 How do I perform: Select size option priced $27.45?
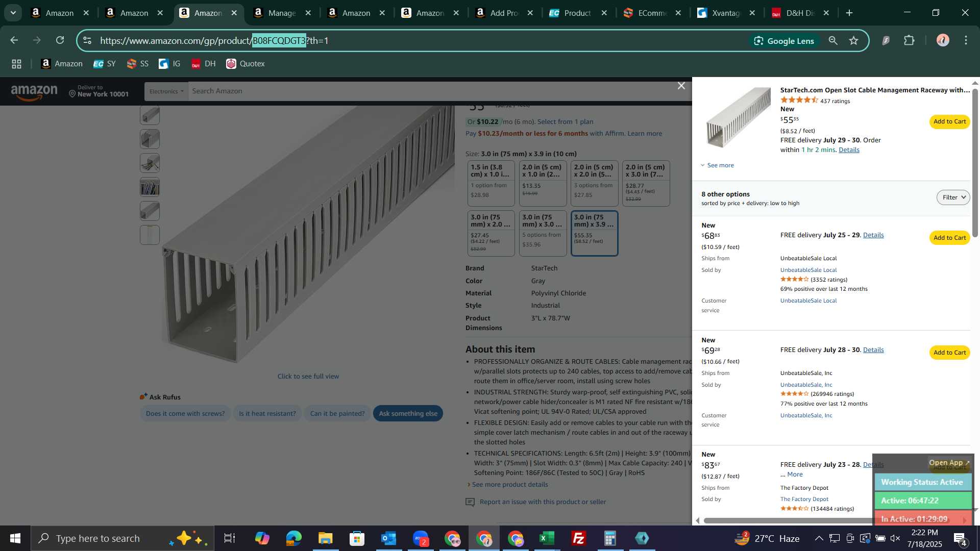click(491, 233)
